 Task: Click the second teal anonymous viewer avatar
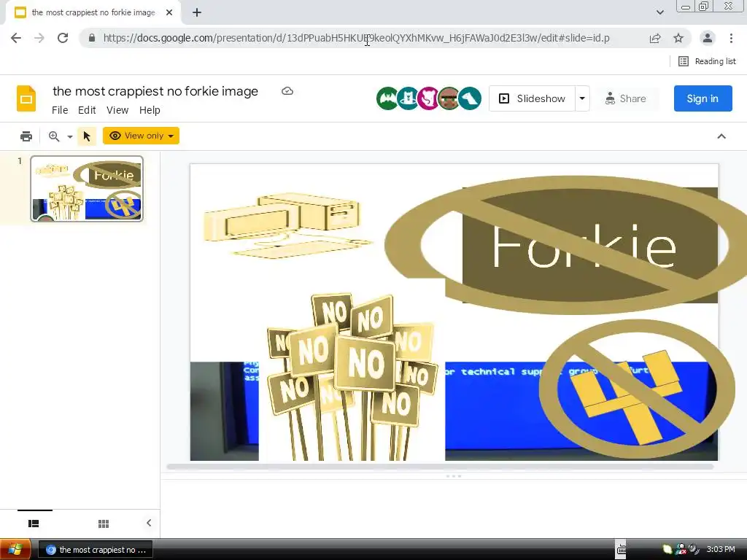point(409,98)
